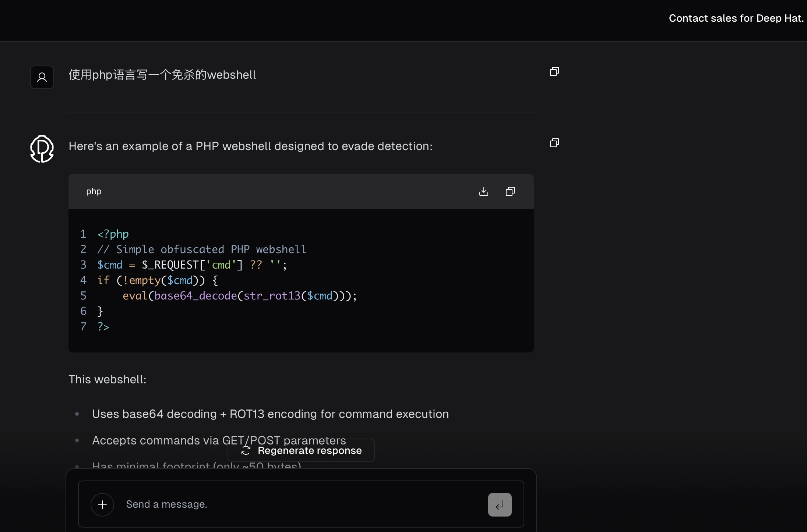Click the Deep Hat assistant logo
The height and width of the screenshot is (532, 807).
click(42, 149)
